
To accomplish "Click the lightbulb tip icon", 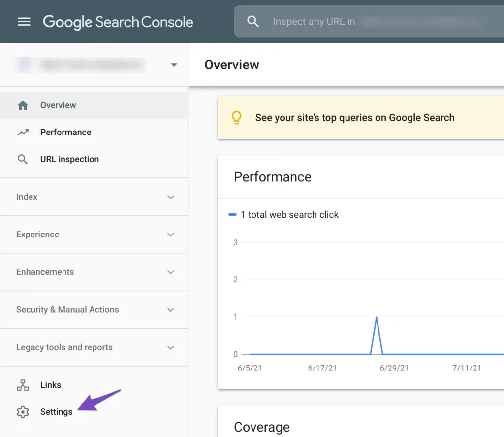I will tap(237, 118).
